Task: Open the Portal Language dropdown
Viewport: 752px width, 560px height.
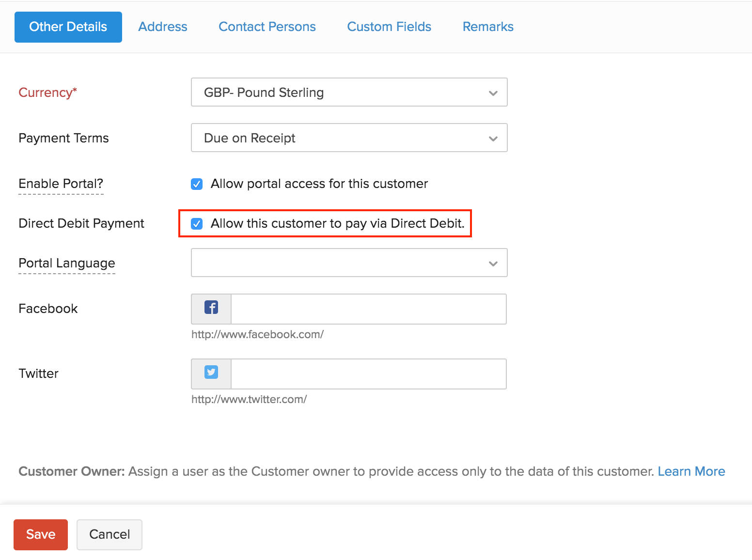Action: pyautogui.click(x=349, y=263)
